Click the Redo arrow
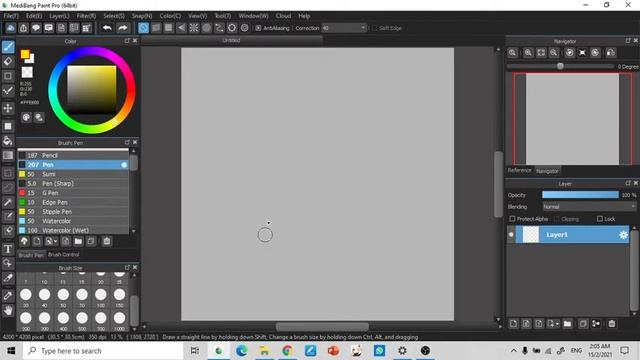The width and height of the screenshot is (640, 360). click(123, 28)
